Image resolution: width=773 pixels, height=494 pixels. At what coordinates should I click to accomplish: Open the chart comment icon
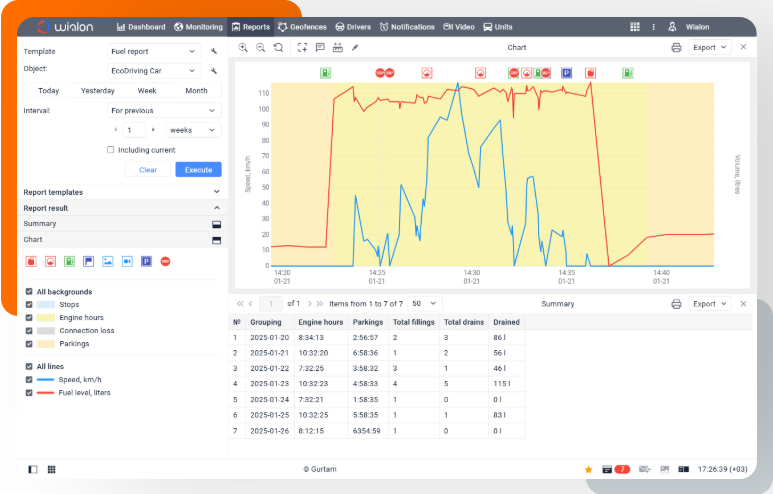[320, 47]
